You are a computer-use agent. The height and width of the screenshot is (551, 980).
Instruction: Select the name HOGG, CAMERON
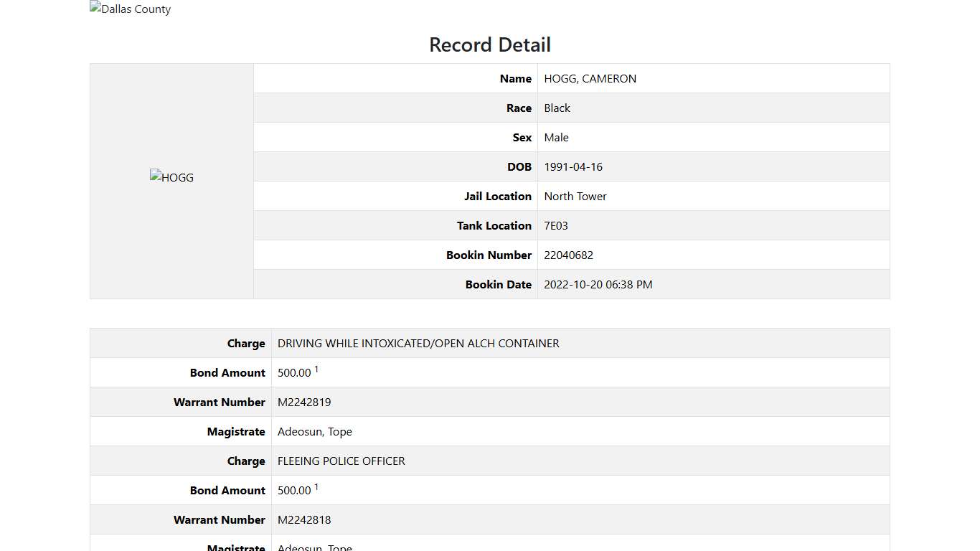(590, 78)
